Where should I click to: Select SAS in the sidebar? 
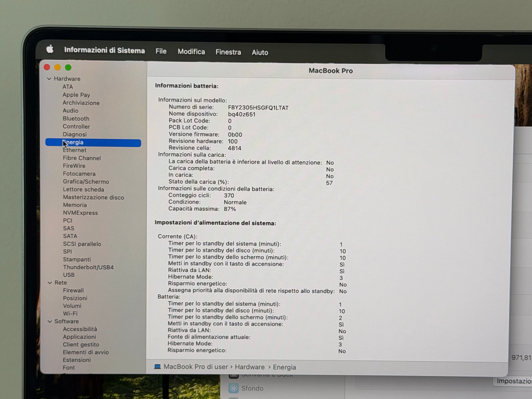tap(68, 229)
